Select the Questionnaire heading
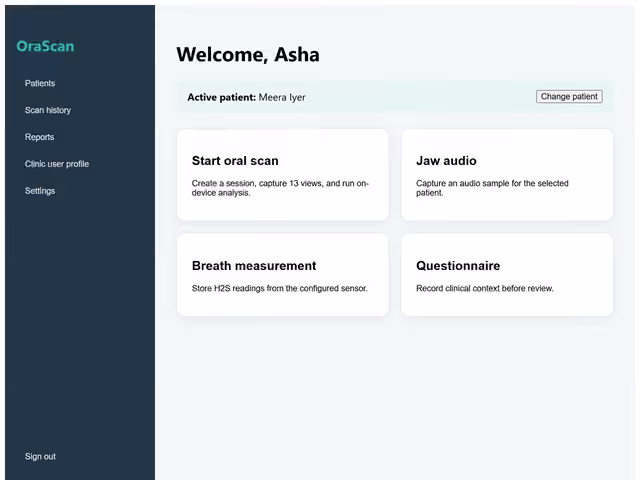The height and width of the screenshot is (480, 640). tap(458, 266)
